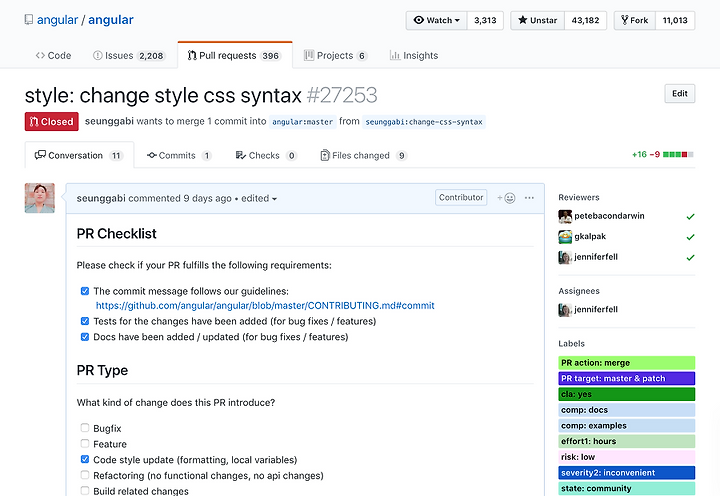Check the Refactoring checkbox
The height and width of the screenshot is (496, 720).
pos(85,474)
